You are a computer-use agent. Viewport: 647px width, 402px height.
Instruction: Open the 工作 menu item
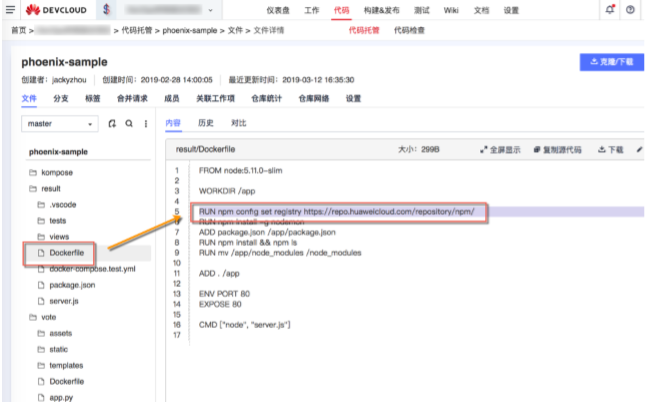click(312, 10)
